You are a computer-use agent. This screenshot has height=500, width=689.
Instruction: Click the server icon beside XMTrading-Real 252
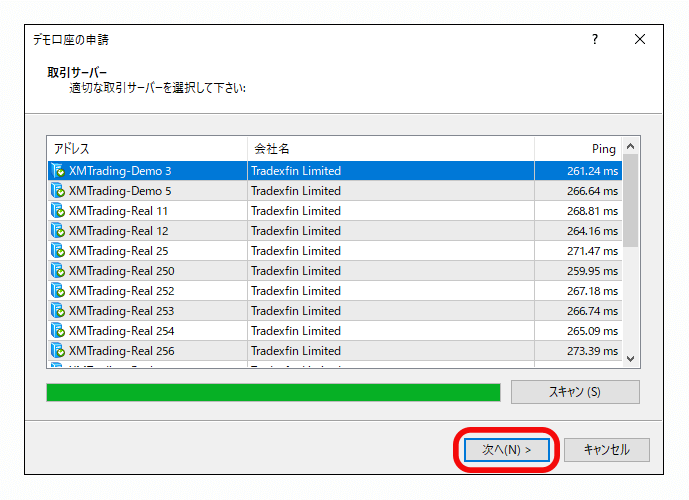click(x=58, y=290)
